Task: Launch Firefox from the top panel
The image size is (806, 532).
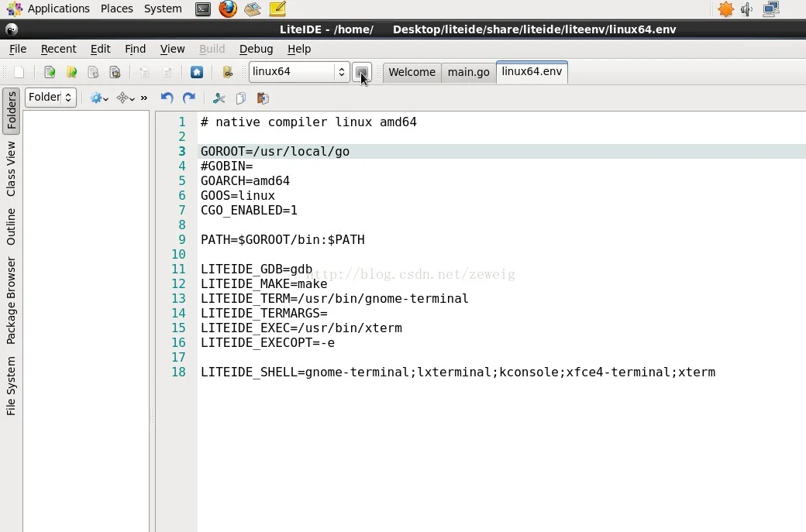Action: coord(228,9)
